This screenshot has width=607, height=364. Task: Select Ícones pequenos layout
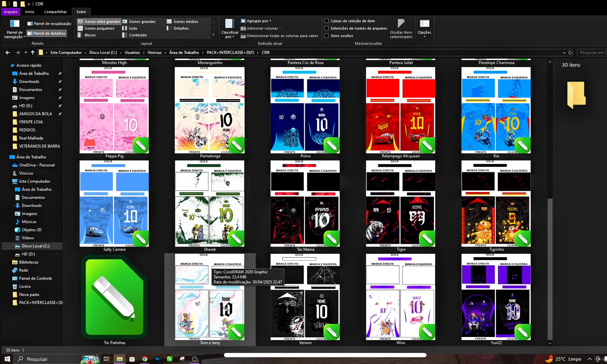click(96, 28)
